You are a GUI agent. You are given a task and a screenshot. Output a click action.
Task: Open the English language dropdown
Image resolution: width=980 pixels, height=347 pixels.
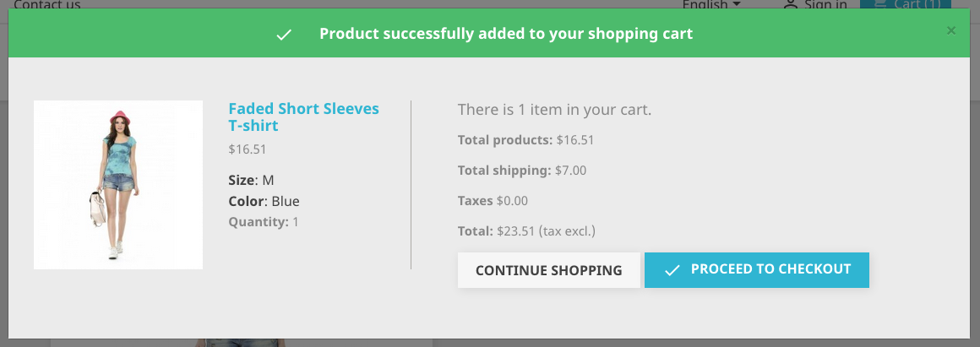pyautogui.click(x=711, y=5)
